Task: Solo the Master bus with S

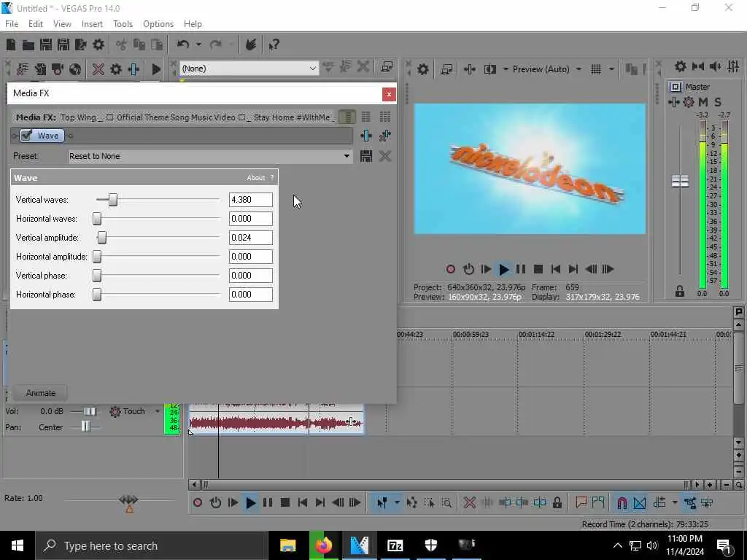Action: tap(718, 102)
